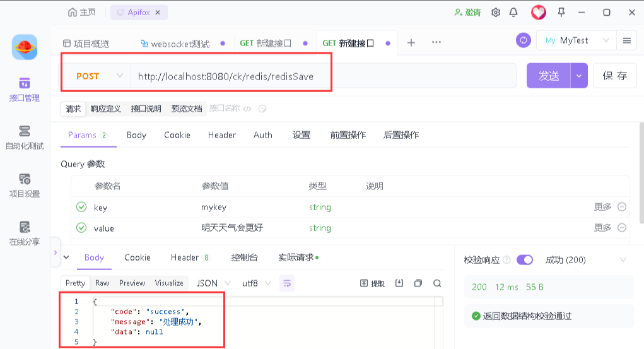Click the 接口名称 name field
Image resolution: width=644 pixels, height=349 pixels.
click(x=225, y=109)
